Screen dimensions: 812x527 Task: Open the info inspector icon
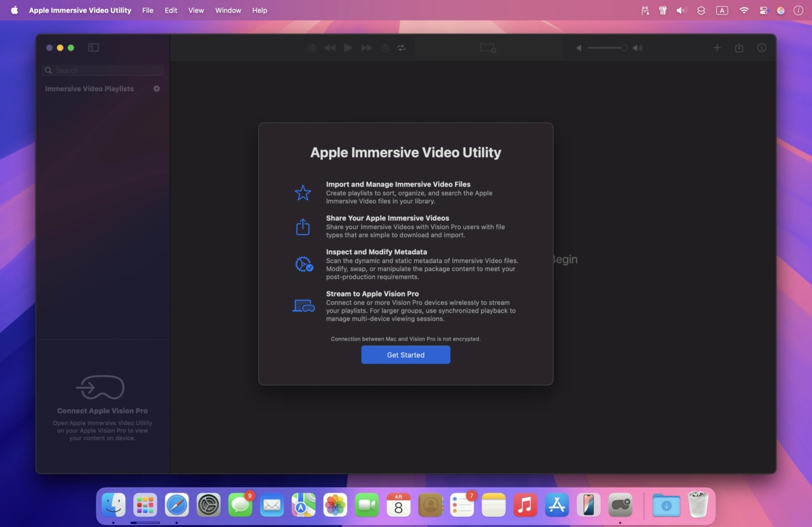click(762, 48)
